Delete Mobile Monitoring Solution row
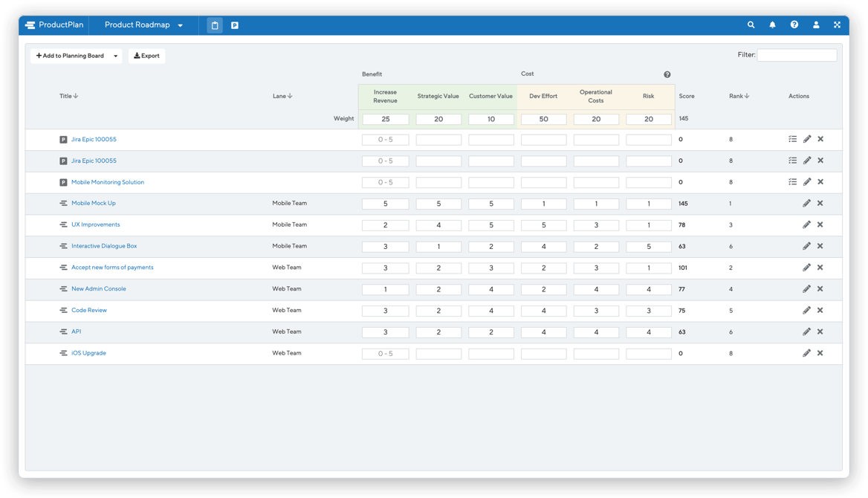The height and width of the screenshot is (498, 868). point(821,182)
